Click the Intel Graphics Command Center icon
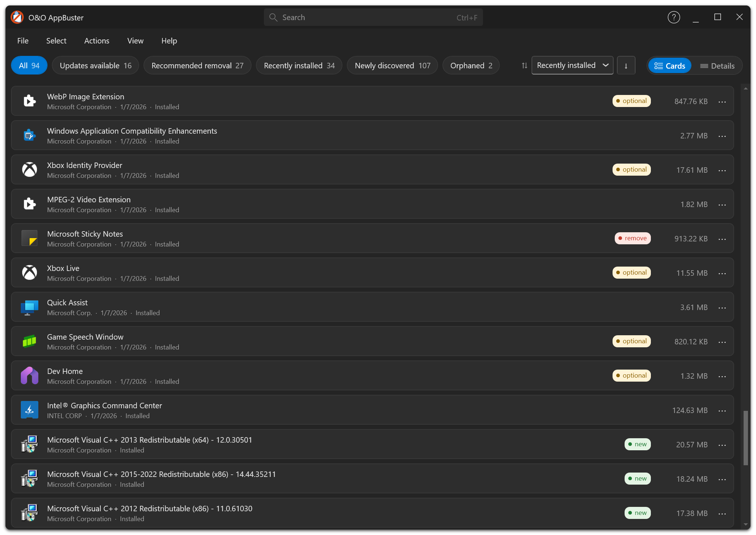 30,410
